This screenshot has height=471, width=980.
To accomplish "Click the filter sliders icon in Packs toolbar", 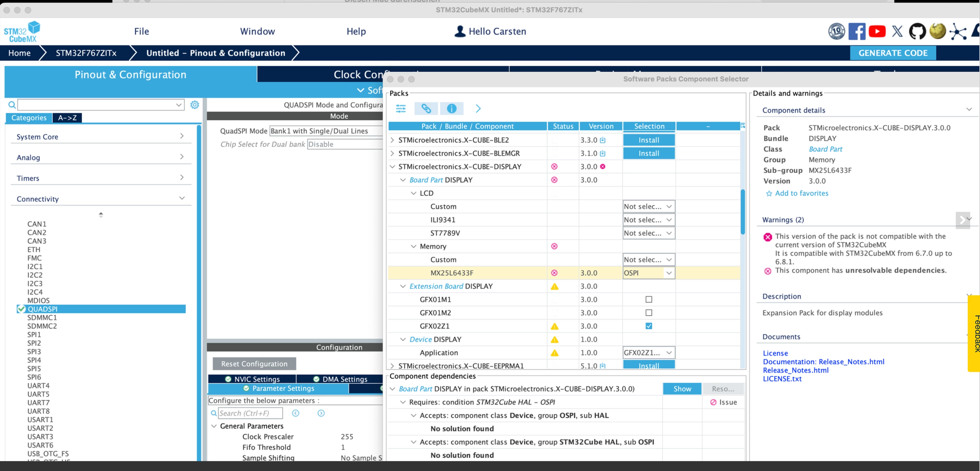I will [x=400, y=109].
